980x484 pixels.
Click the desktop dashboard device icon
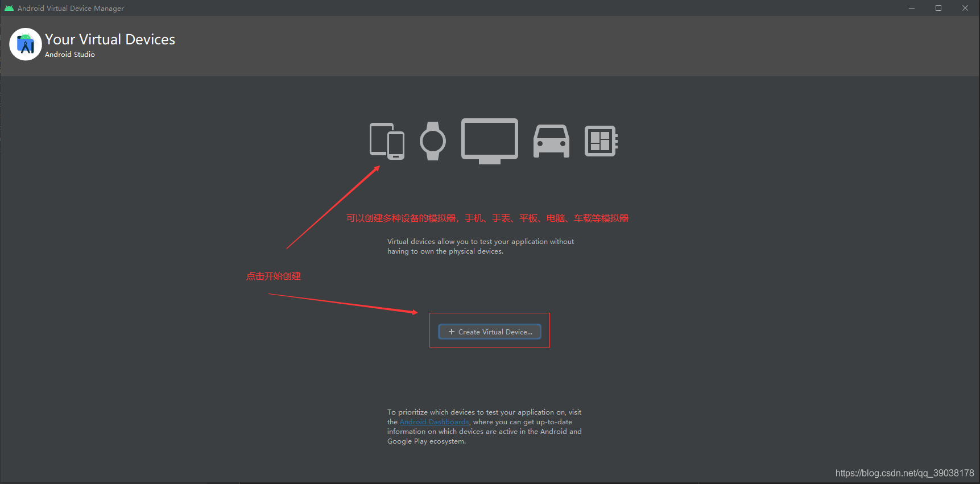pos(601,141)
